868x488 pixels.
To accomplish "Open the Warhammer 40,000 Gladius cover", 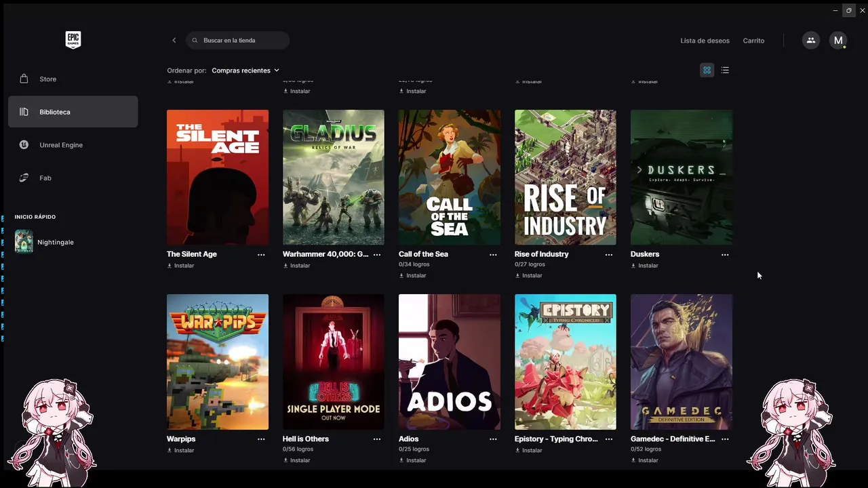I will [334, 178].
